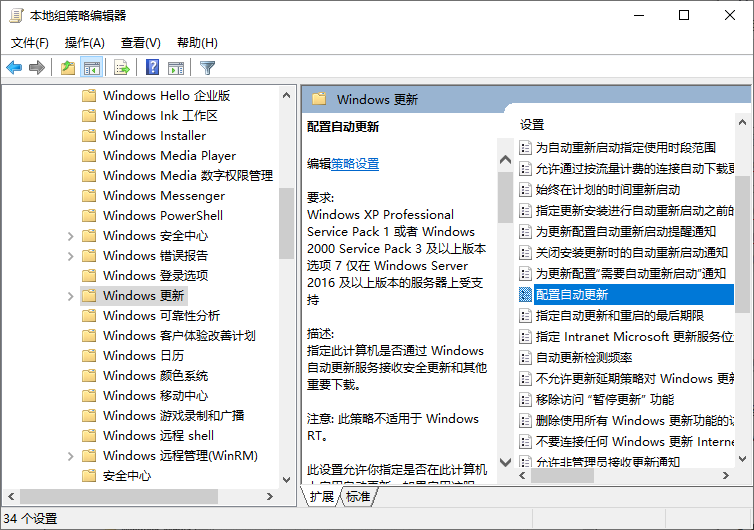Select Windows Media 数字权限管理 folder
Viewport: 754px width, 530px height.
point(188,176)
